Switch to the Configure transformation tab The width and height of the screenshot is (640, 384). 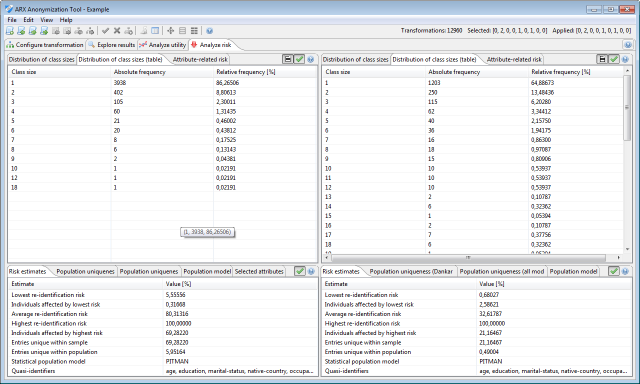pyautogui.click(x=45, y=45)
